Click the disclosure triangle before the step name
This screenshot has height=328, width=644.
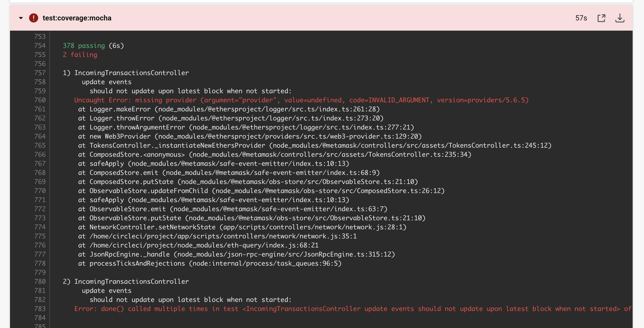pos(21,18)
